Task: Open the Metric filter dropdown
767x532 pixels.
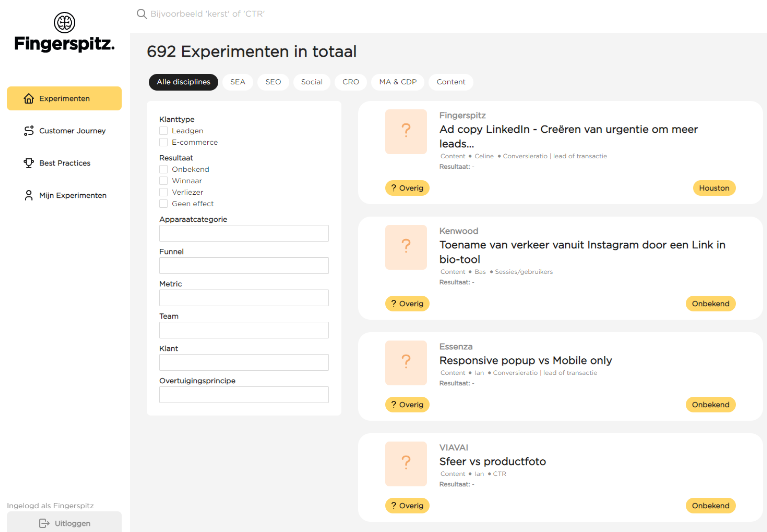Action: [244, 298]
